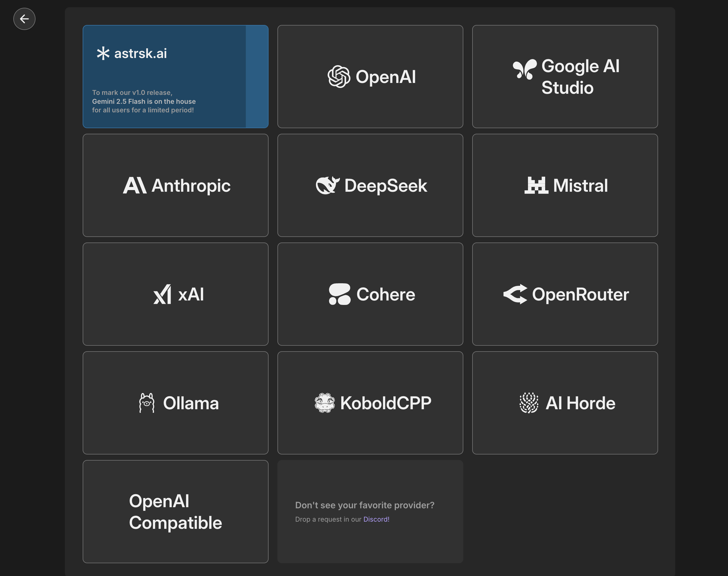Select the Ollama provider name

191,403
